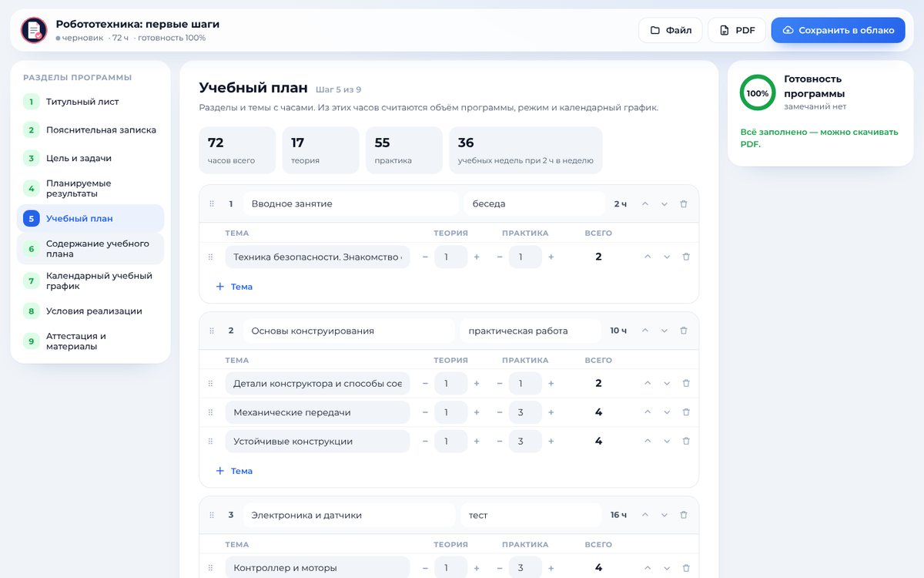Click the "беседа" control form field

(534, 204)
